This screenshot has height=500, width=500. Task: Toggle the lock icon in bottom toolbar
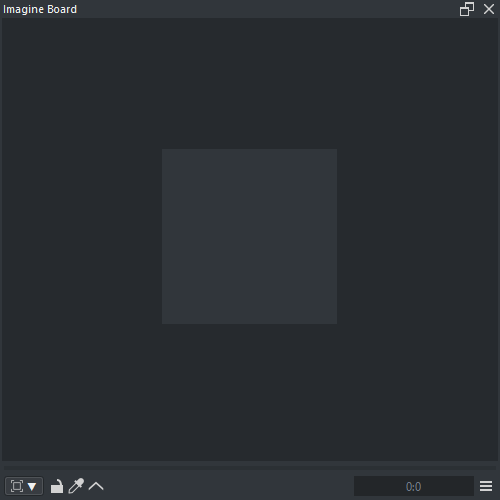[x=57, y=486]
